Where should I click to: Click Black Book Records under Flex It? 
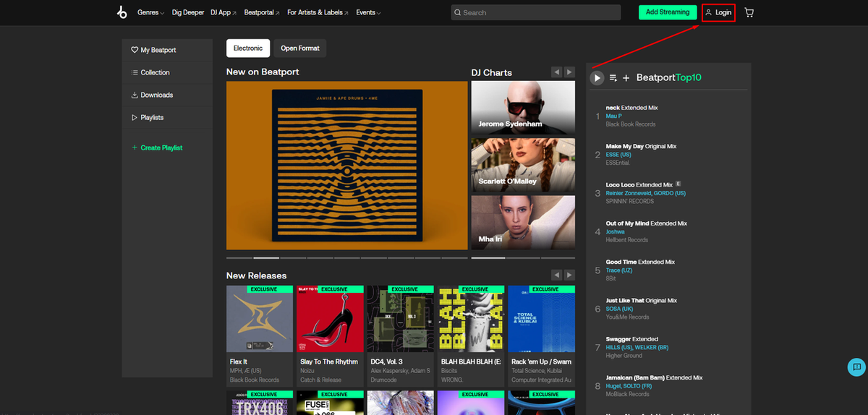pyautogui.click(x=255, y=380)
